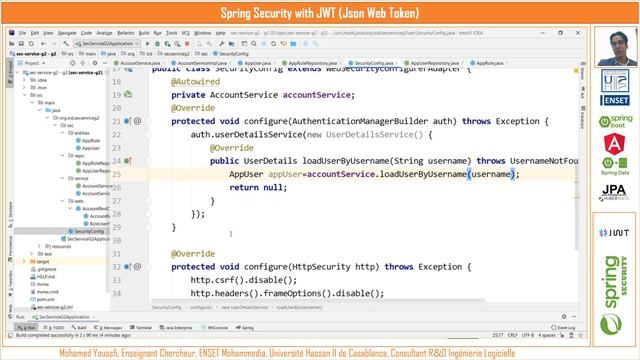This screenshot has height=360, width=640.
Task: Click the Project panel gear settings icon
Action: pyautogui.click(x=95, y=63)
